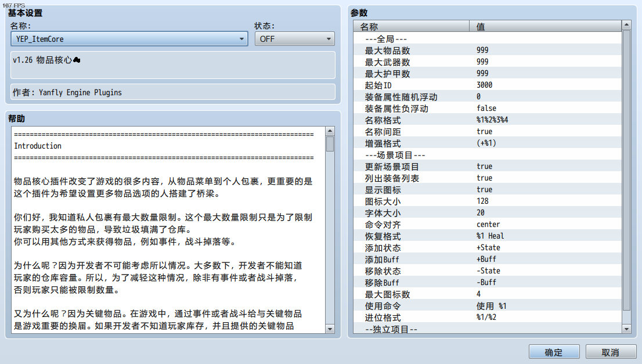Click parameter list scroll down arrow
Viewport: 642px width, 364px height.
click(626, 329)
